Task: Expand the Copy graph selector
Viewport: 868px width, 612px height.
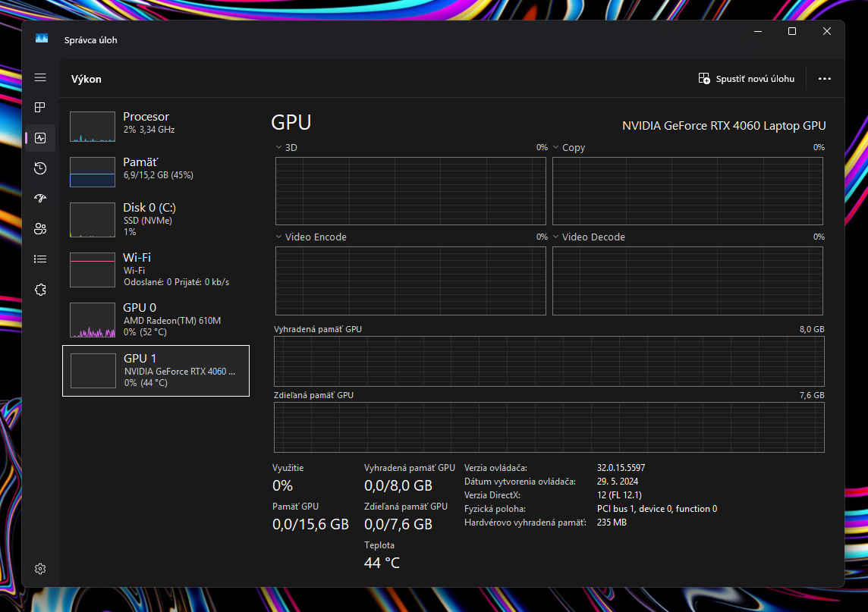Action: pyautogui.click(x=555, y=147)
